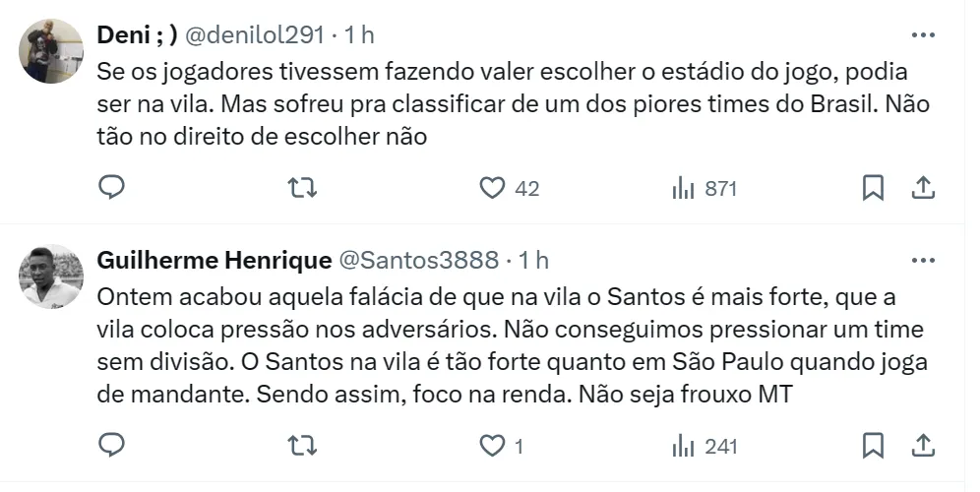Visit the @Santos3888 handle link
980x492 pixels.
point(418,261)
